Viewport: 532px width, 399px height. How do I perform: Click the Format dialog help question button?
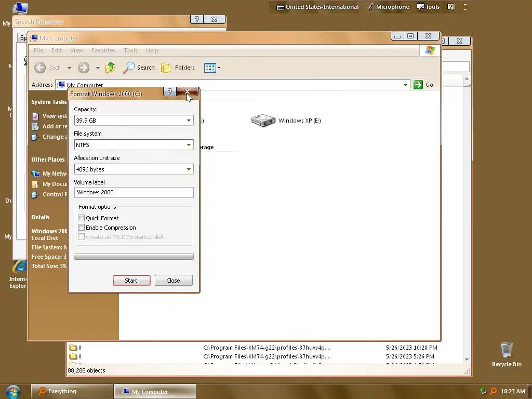[x=170, y=91]
